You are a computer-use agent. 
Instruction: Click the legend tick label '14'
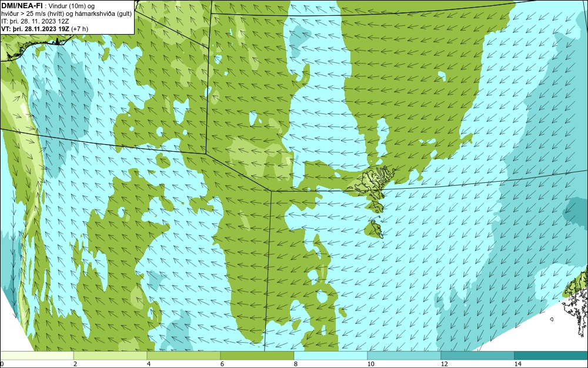517,364
